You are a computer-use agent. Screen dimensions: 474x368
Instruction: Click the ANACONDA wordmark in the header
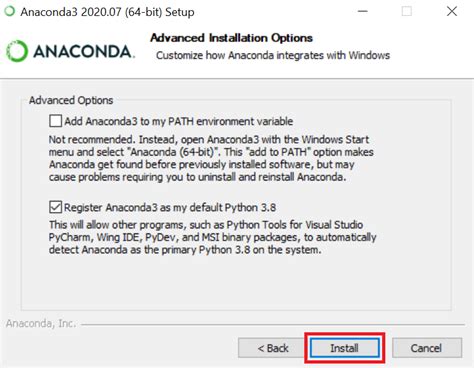[84, 52]
